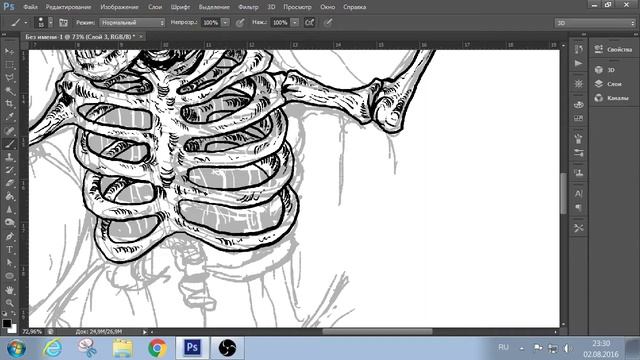Open the Слои menu
640x360 pixels.
(155, 7)
